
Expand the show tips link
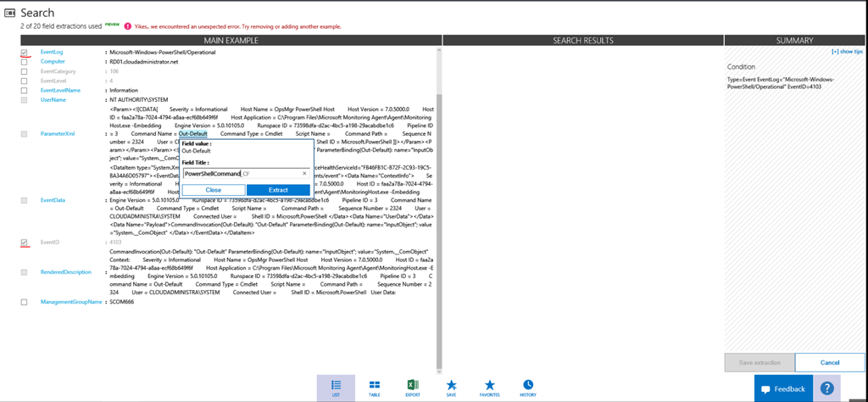(x=845, y=52)
